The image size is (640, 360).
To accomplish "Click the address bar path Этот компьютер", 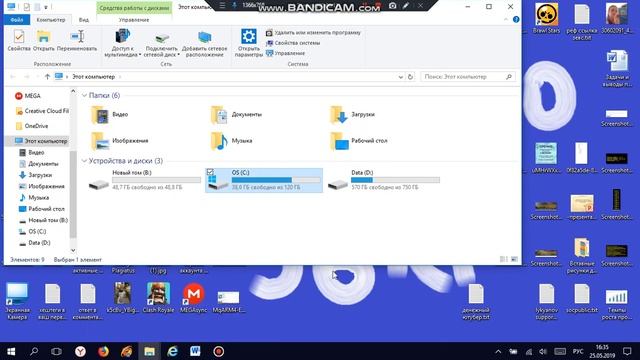I will pos(93,77).
